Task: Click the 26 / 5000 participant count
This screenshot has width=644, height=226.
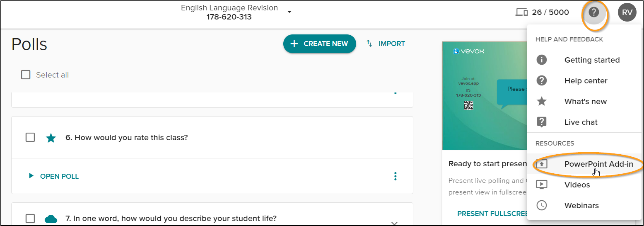Action: (x=550, y=12)
